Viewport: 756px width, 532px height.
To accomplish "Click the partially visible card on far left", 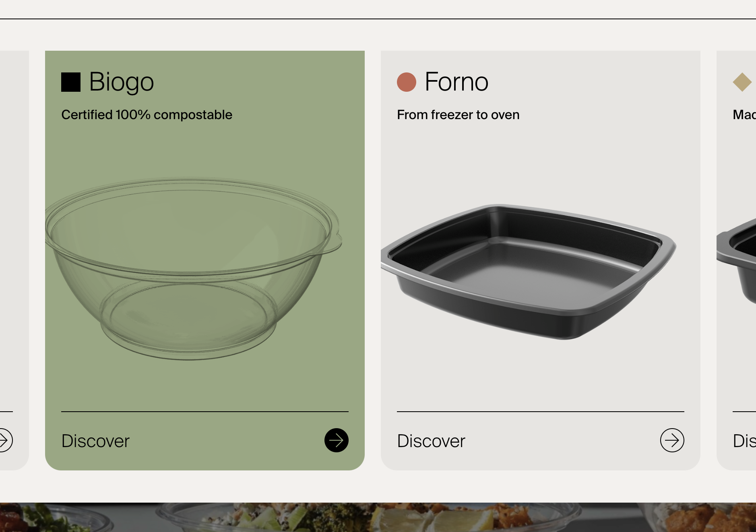I will click(x=14, y=241).
